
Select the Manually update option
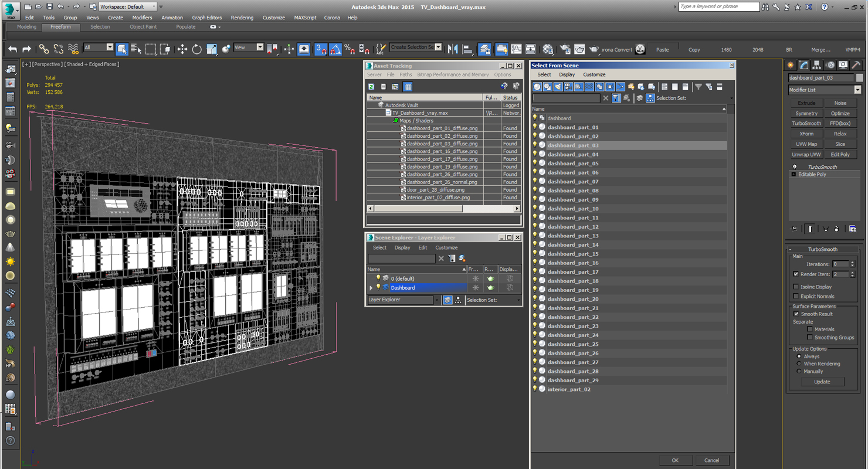coord(799,372)
